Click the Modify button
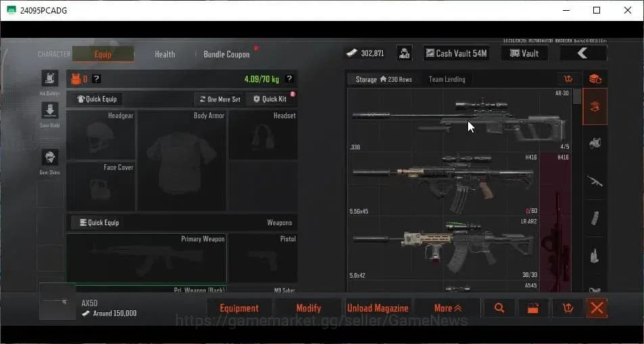This screenshot has width=644, height=344. click(x=308, y=308)
